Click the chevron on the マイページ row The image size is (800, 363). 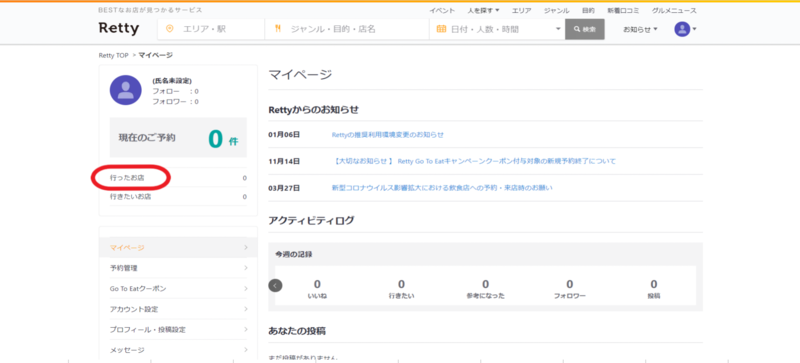point(246,247)
